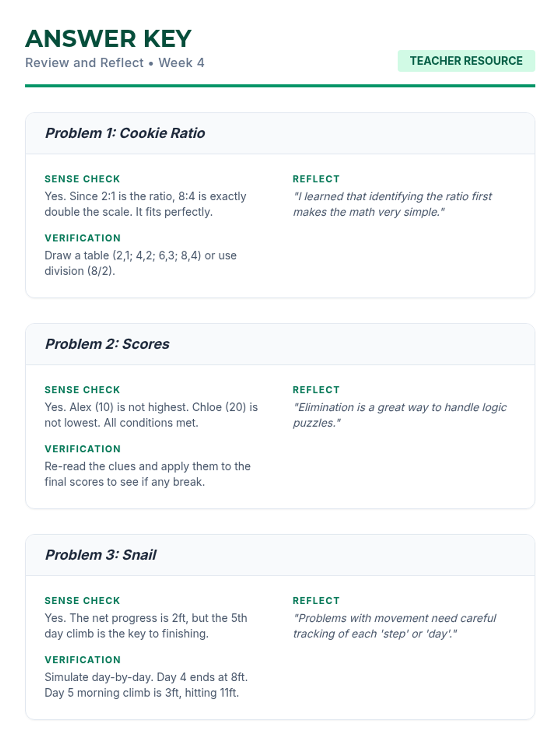Select the Problem 1: Cookie Ratio header
Screen dimensions: 560x747
[125, 134]
